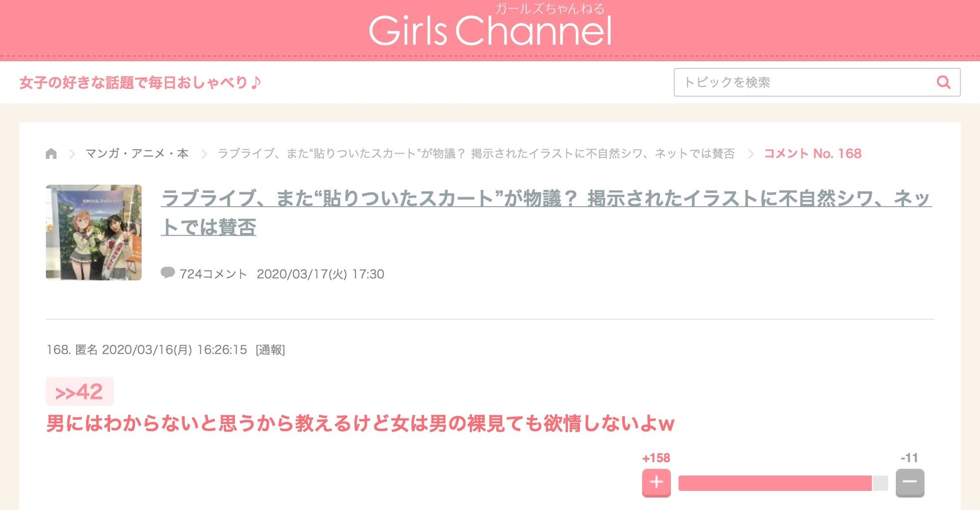
Task: Click the chevron after the home icon
Action: [72, 154]
